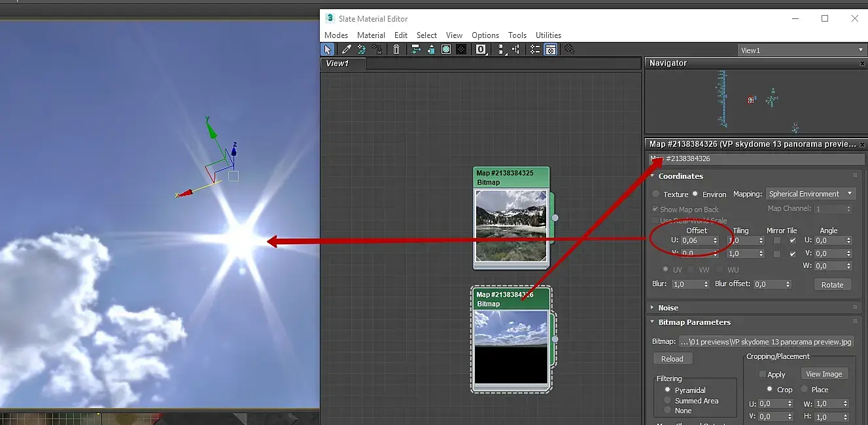Open the Select menu
This screenshot has width=868, height=425.
click(426, 35)
